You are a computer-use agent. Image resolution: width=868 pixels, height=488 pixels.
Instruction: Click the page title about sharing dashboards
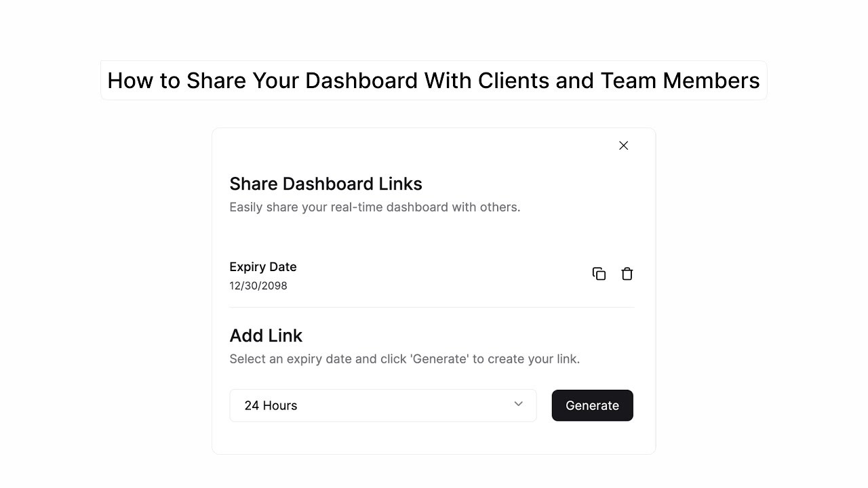(433, 81)
